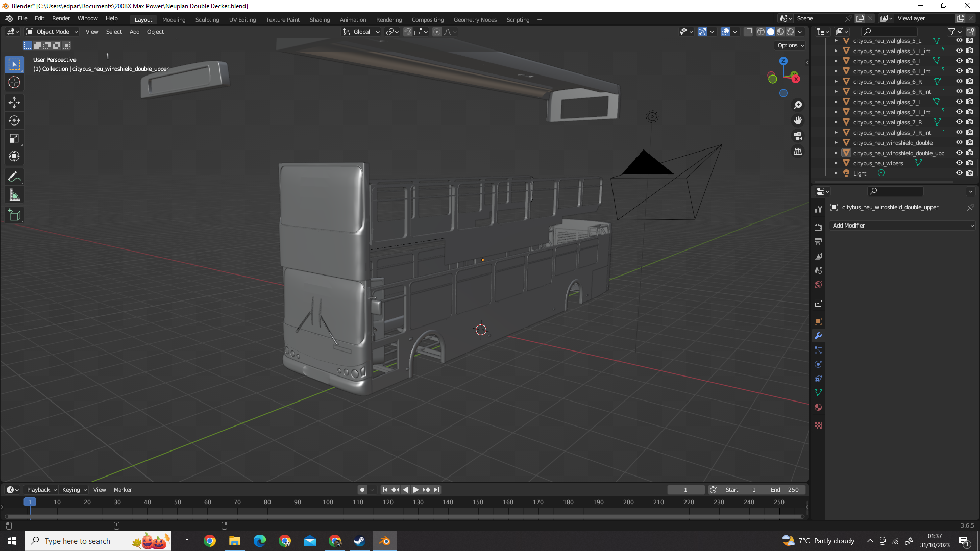Disable rendering for citybus_neu_windshield_double

969,143
